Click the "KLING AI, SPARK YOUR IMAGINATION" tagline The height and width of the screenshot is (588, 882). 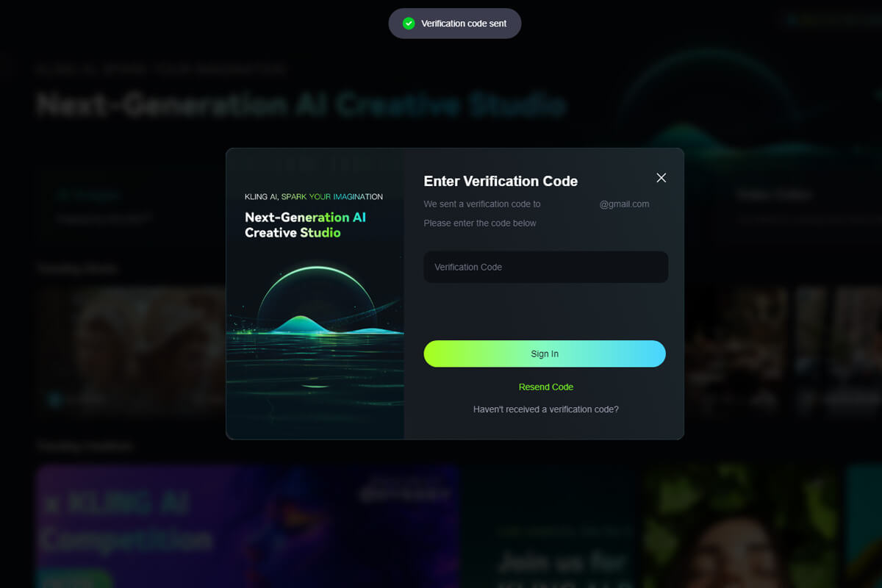314,197
